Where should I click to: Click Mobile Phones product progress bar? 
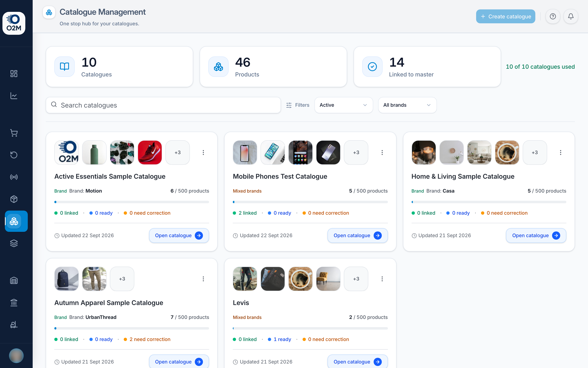click(x=310, y=202)
